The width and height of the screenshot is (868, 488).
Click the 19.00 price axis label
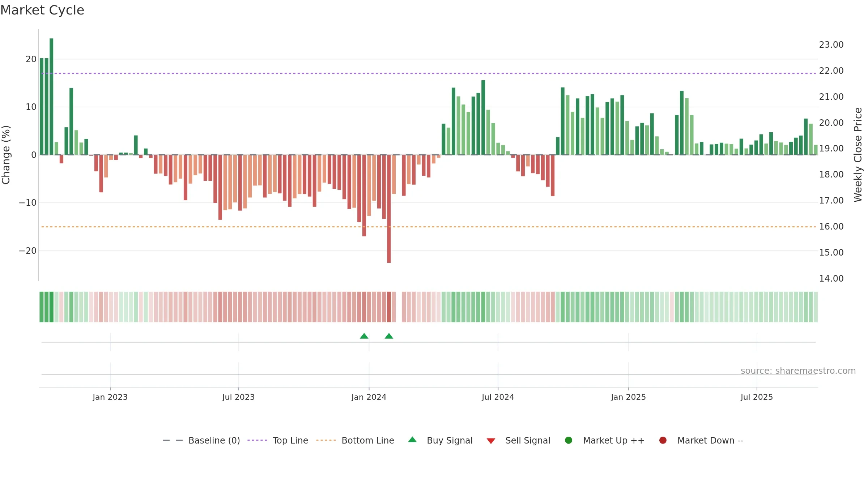831,148
